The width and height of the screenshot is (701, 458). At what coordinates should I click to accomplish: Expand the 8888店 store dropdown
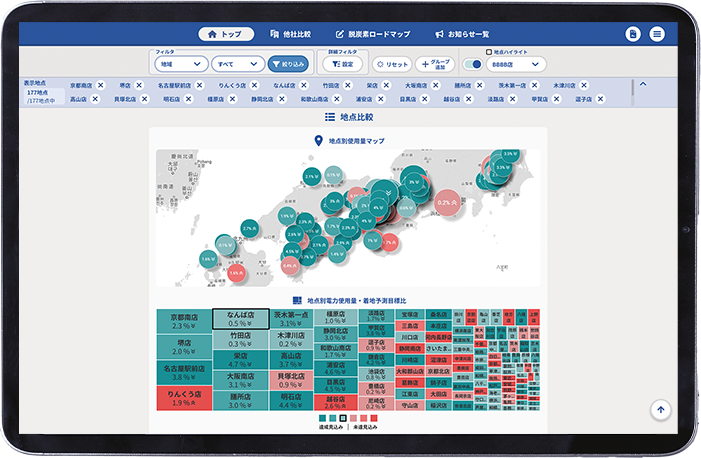tap(516, 65)
